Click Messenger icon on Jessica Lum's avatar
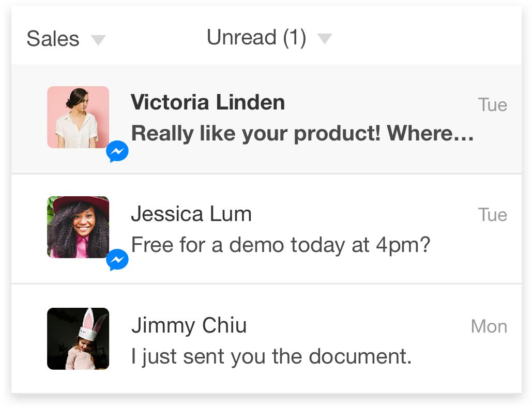 pos(117,260)
